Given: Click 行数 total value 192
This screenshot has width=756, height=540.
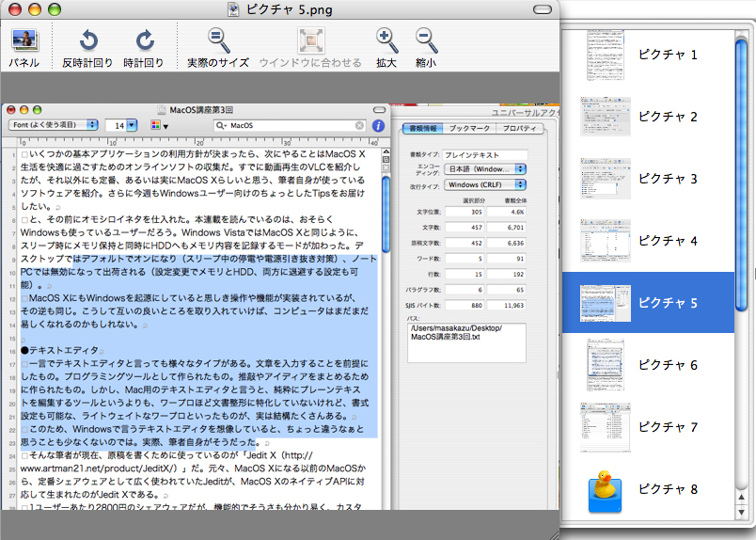Looking at the screenshot, I should pos(507,274).
